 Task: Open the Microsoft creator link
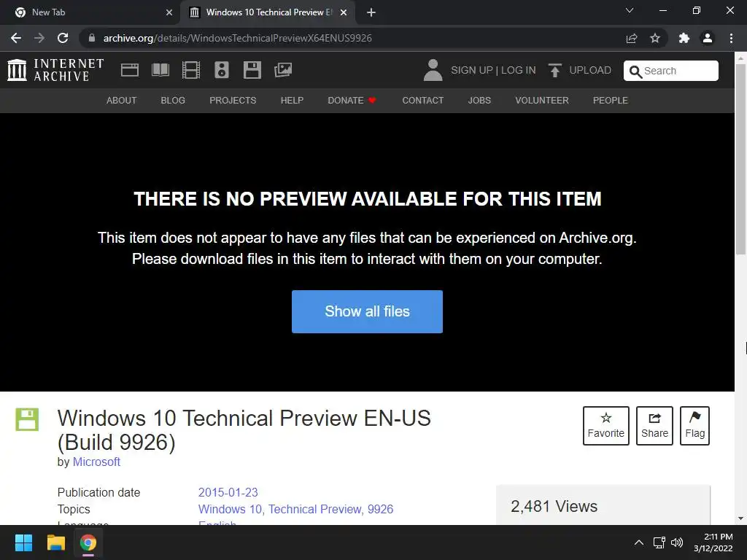click(x=96, y=462)
